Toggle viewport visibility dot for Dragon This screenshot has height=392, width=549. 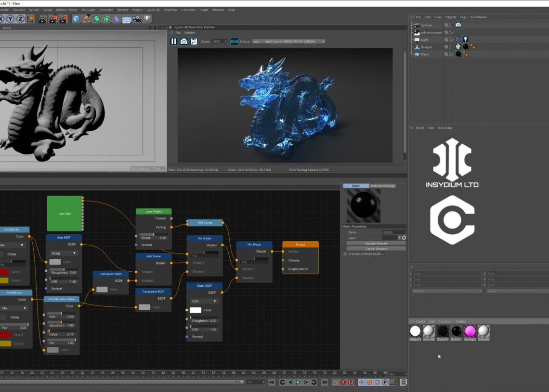(450, 46)
